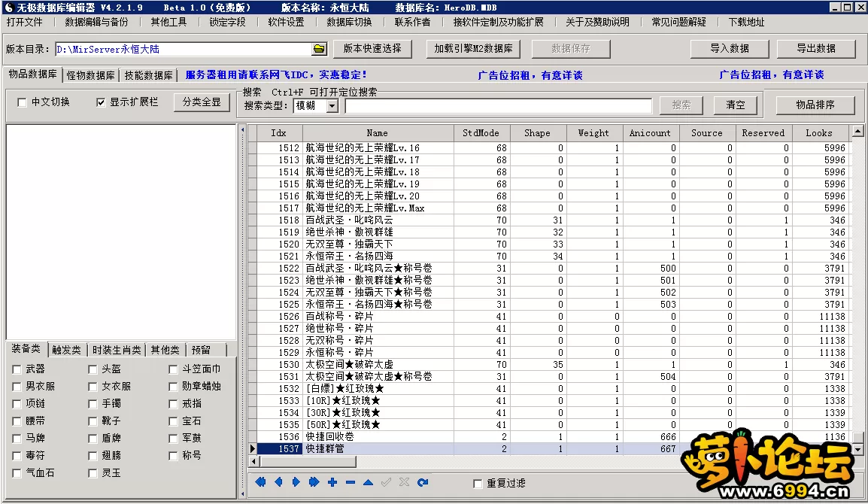The image size is (868, 504).
Task: Open the 其他工具 menu
Action: click(x=168, y=22)
